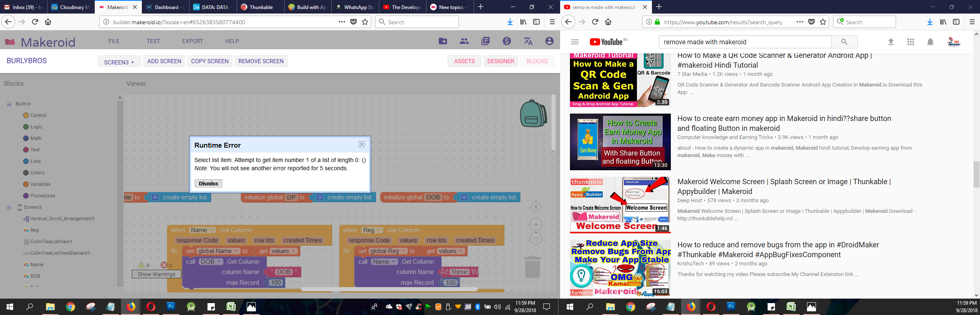Image resolution: width=980 pixels, height=315 pixels.
Task: Click the blocks trash can
Action: tap(533, 267)
